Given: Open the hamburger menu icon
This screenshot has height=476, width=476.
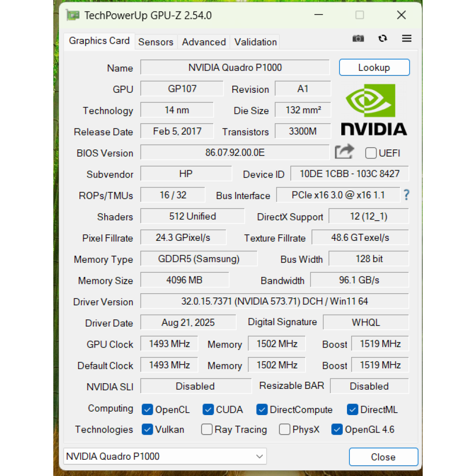Looking at the screenshot, I should click(x=407, y=39).
